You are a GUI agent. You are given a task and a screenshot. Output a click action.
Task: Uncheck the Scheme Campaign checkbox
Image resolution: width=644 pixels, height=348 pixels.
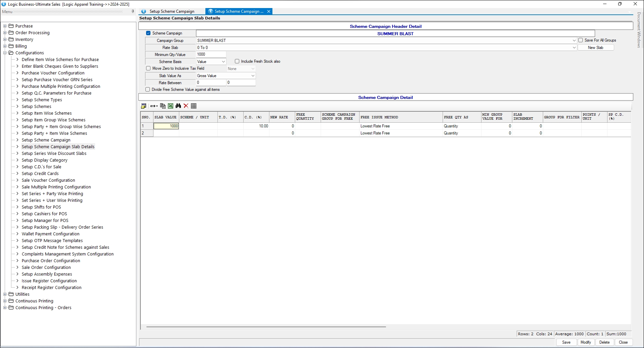tap(148, 33)
